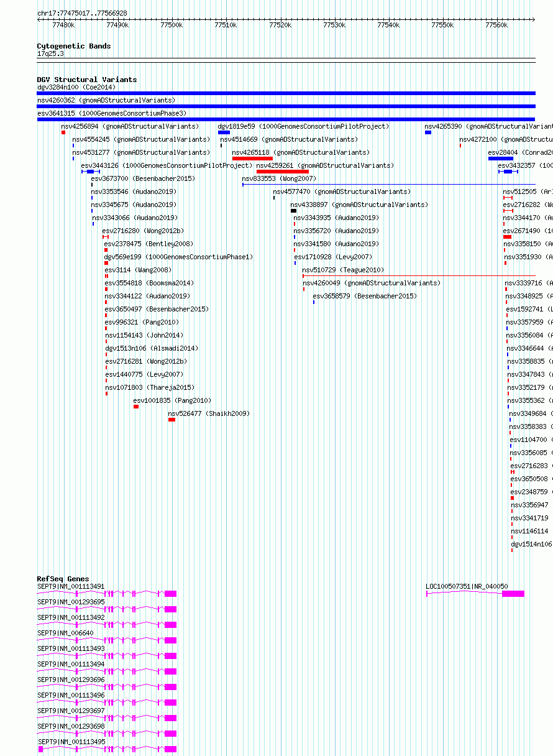Select nsv3345675 (Audano2019) label
553x756 pixels.
pyautogui.click(x=134, y=205)
